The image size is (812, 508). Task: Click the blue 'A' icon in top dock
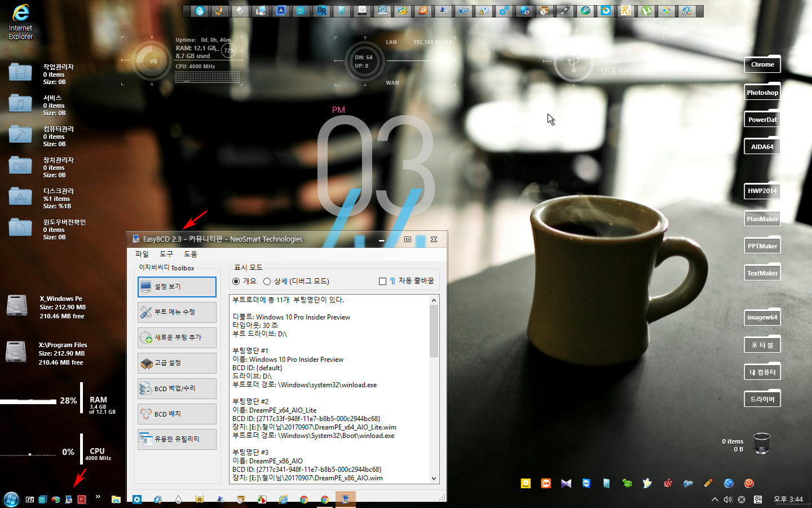tap(281, 11)
